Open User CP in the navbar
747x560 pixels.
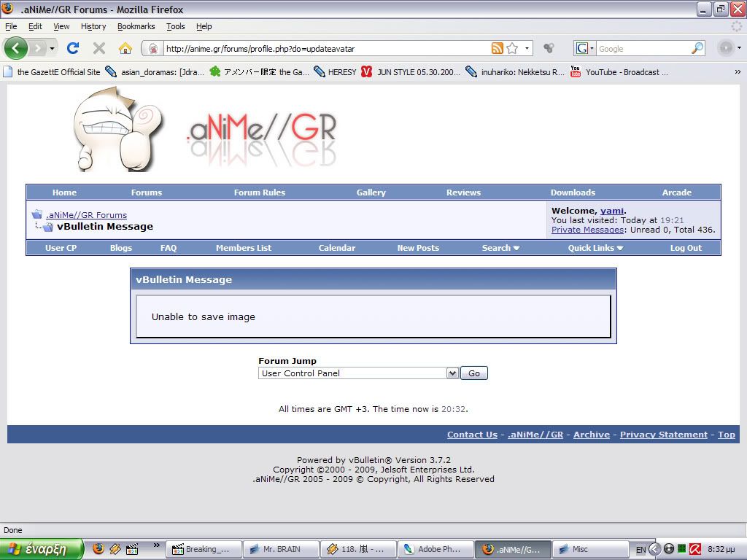click(61, 248)
